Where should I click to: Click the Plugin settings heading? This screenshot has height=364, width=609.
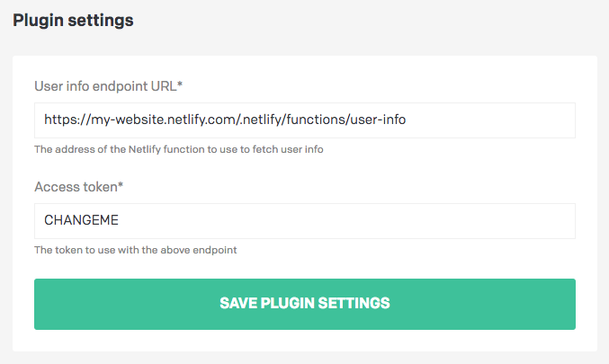(73, 21)
